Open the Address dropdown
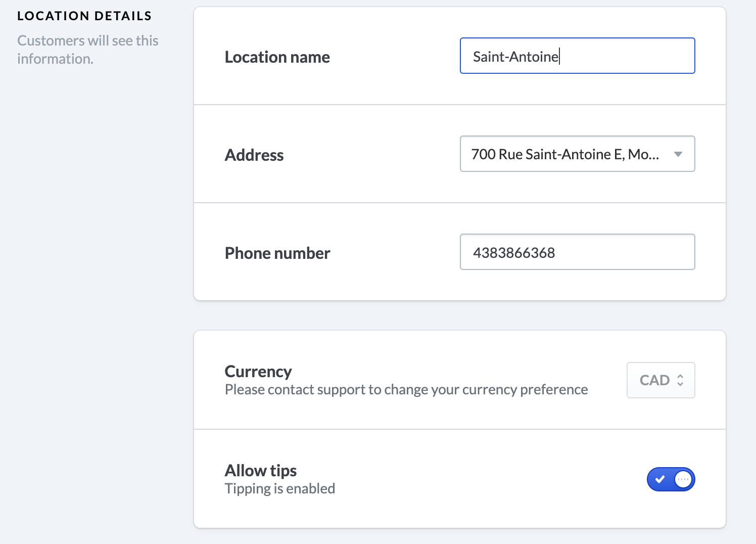Screen dimensions: 756x544 tap(577, 154)
